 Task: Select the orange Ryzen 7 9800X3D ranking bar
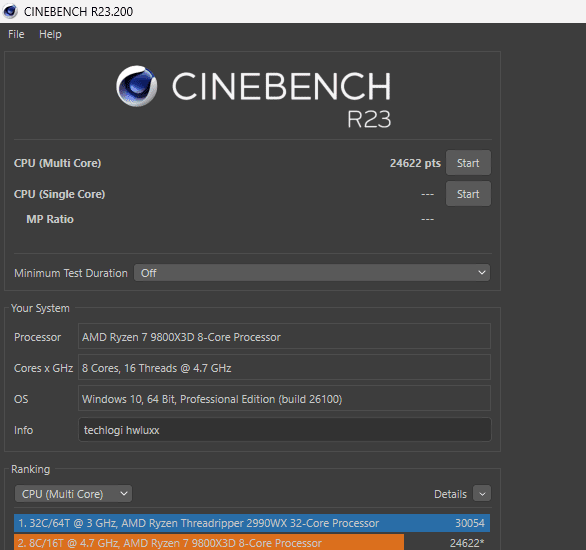point(209,543)
